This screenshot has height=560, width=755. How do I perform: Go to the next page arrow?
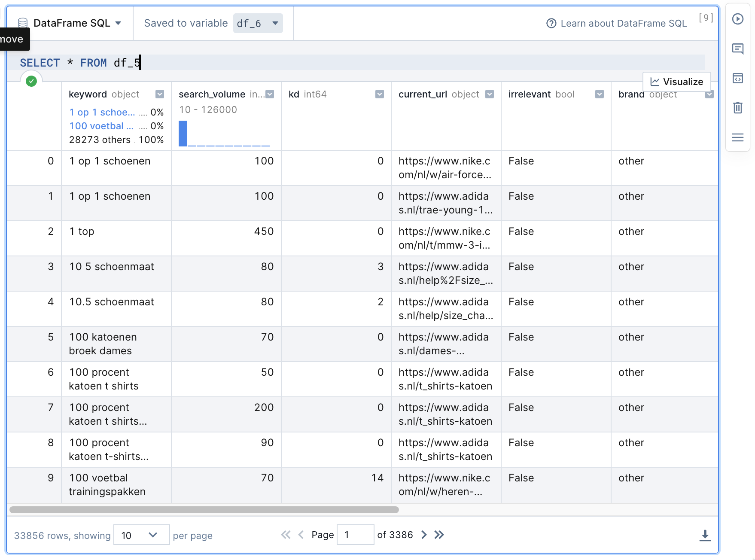(424, 535)
